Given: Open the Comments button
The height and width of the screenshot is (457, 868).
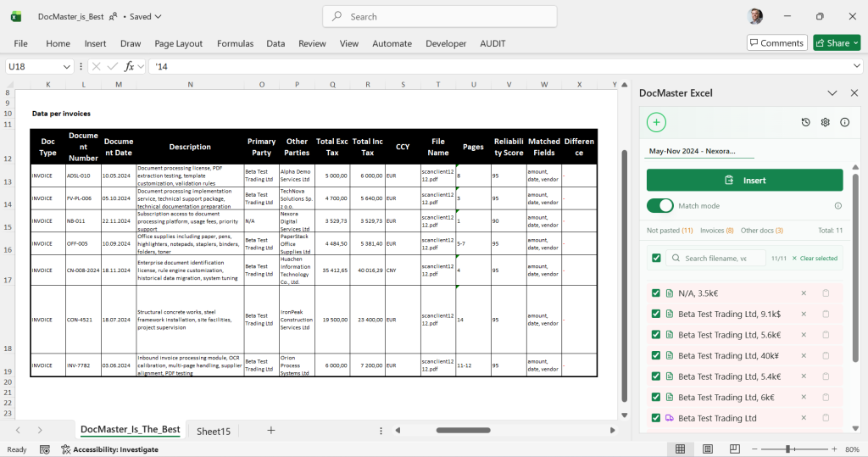Looking at the screenshot, I should pos(776,42).
